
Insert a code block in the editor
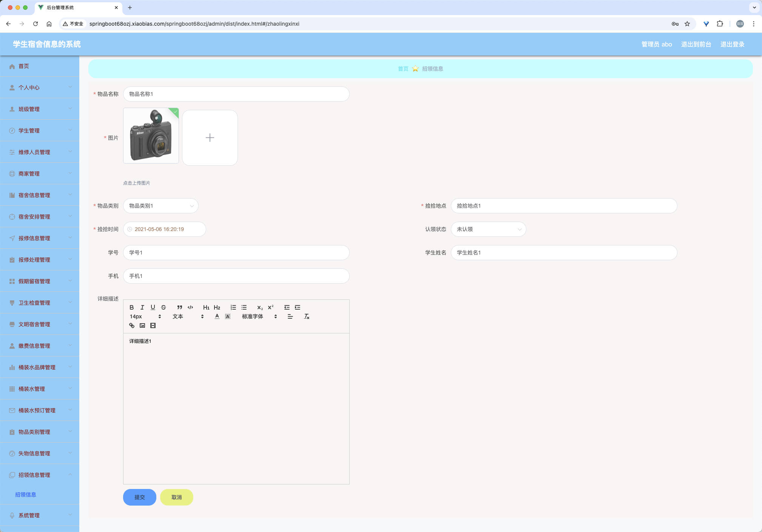190,307
